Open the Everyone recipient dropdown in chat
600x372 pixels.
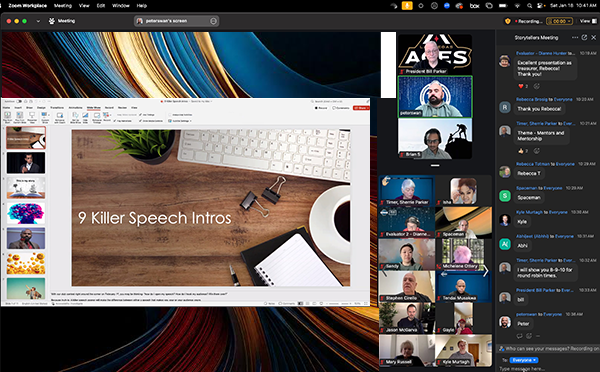[524, 360]
